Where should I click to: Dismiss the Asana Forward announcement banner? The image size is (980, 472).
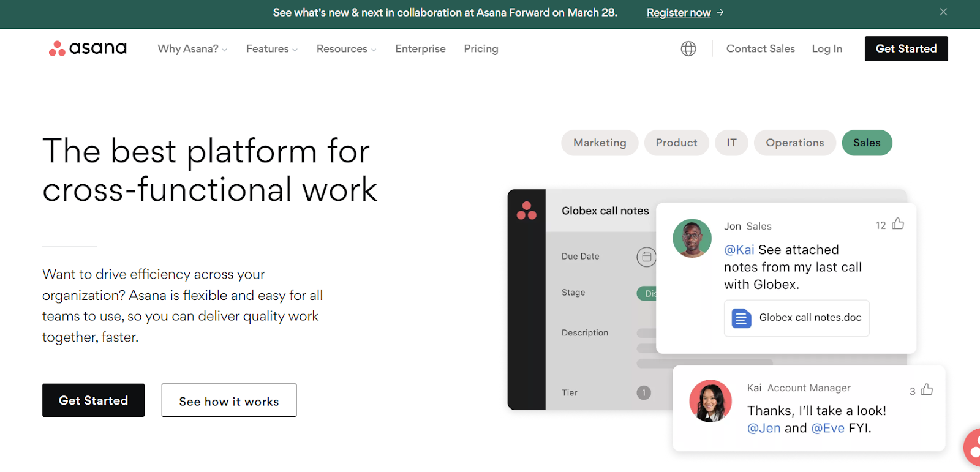pos(943,12)
